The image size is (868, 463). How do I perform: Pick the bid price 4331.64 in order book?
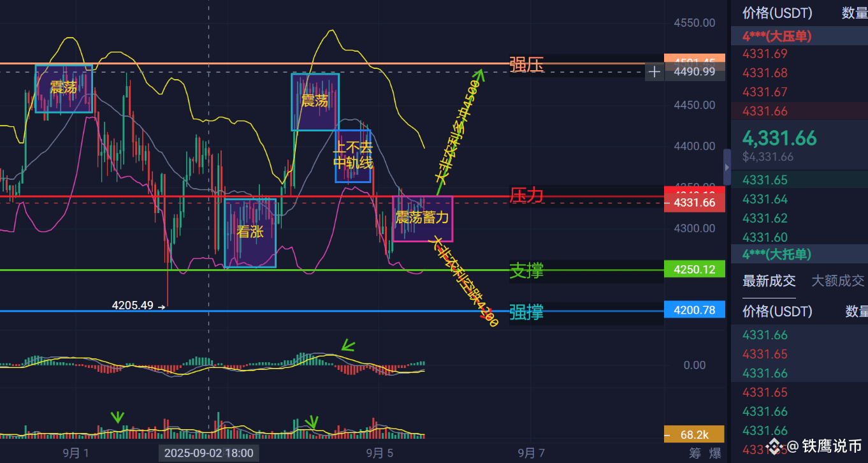coord(765,199)
